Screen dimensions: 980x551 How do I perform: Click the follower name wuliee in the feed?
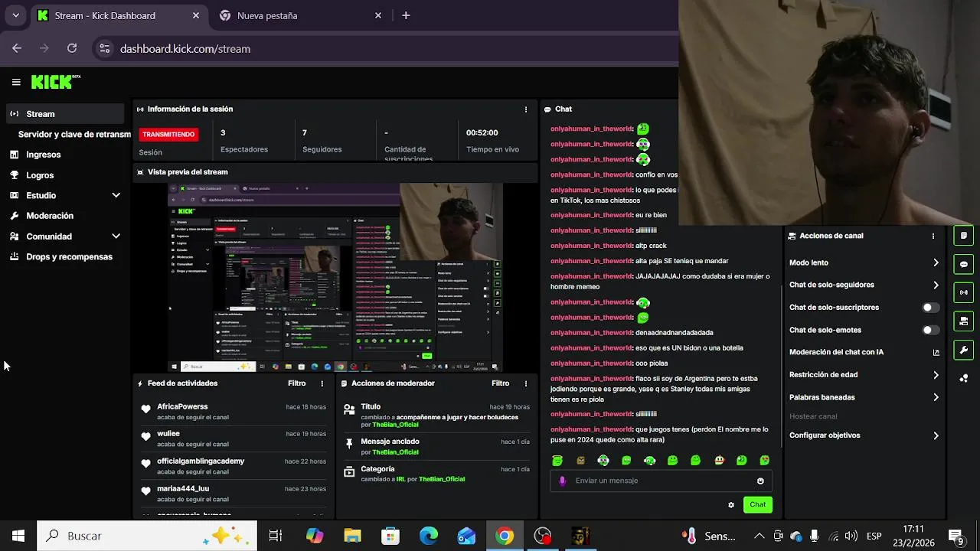point(168,434)
